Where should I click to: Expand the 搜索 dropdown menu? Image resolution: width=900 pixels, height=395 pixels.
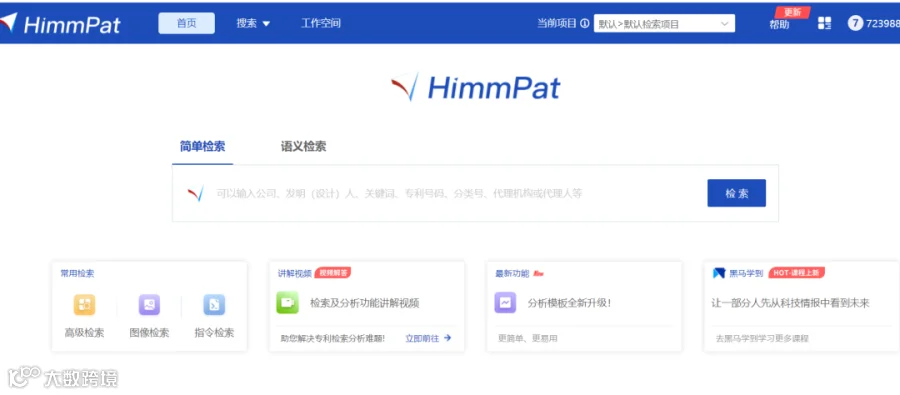(x=253, y=24)
